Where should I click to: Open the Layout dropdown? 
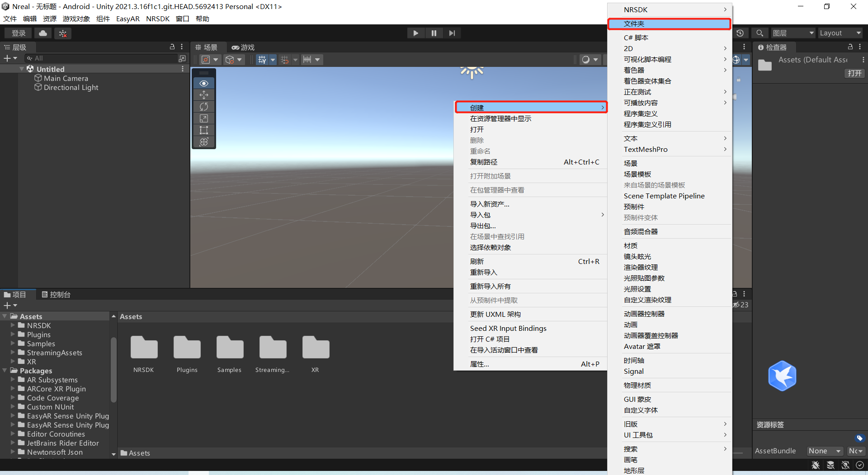click(x=840, y=33)
